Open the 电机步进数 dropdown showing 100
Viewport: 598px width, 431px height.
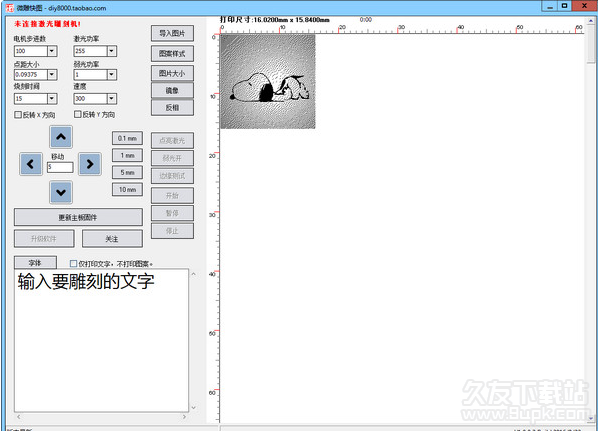52,51
